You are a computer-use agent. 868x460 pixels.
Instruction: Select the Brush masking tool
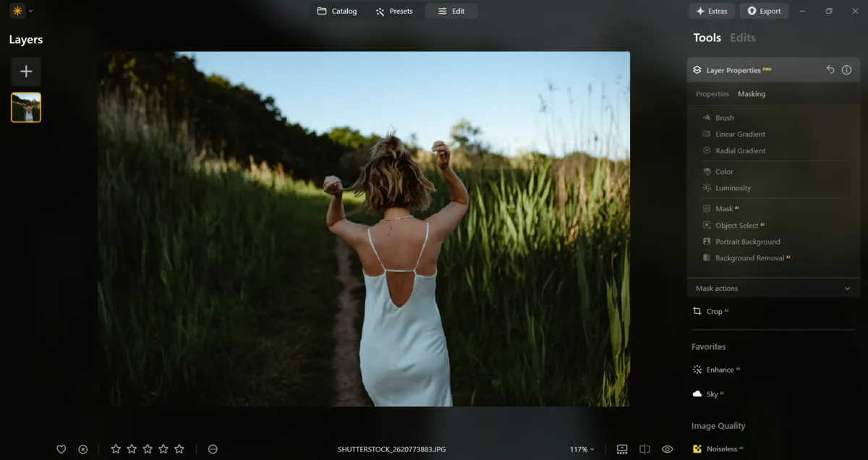tap(724, 118)
